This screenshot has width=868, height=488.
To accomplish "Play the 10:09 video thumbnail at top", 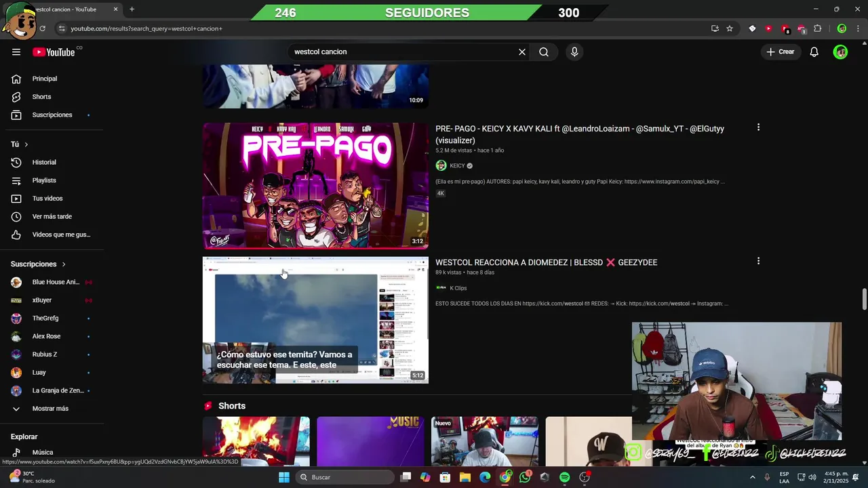I will 315,86.
